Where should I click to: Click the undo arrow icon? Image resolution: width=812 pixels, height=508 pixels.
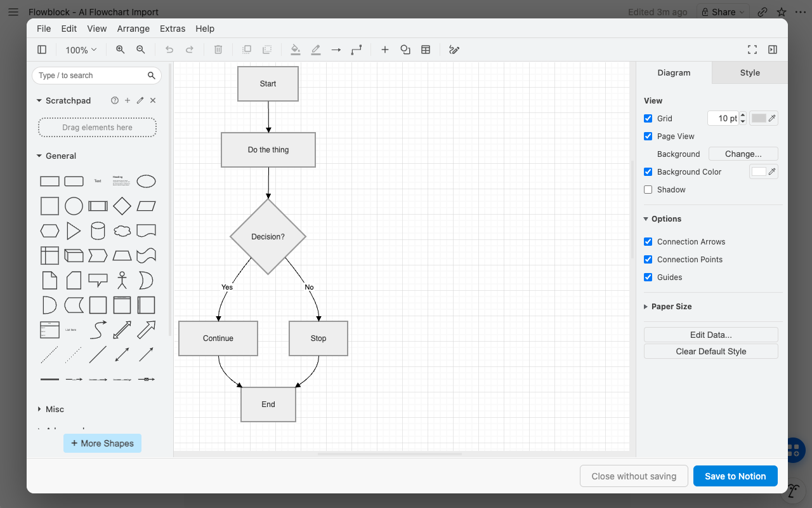click(x=169, y=50)
